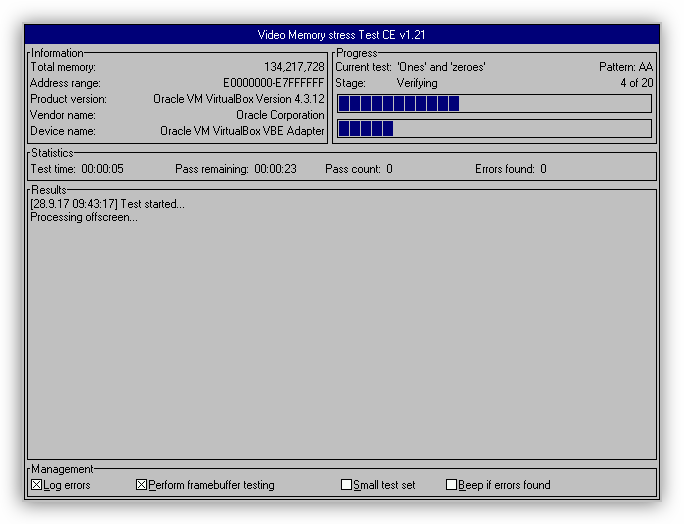The image size is (684, 524).
Task: Turn on Beep if errors found
Action: pyautogui.click(x=452, y=485)
